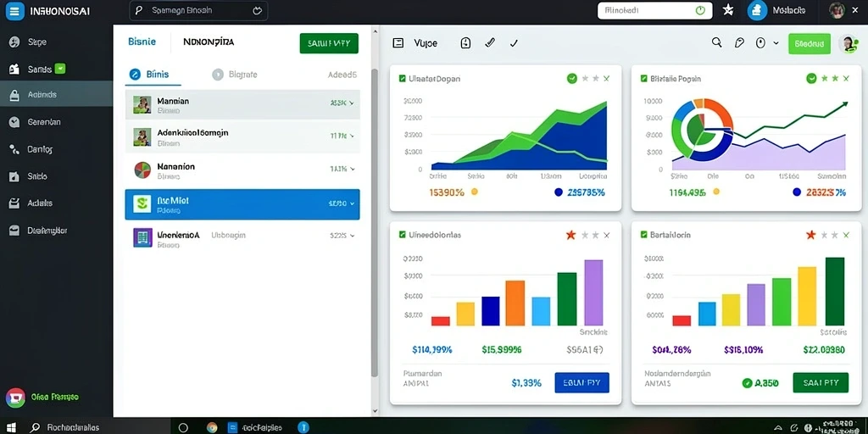Click the hamburger menu icon top-left

[14, 10]
